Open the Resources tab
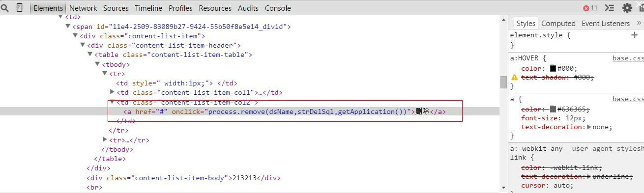 pyautogui.click(x=215, y=8)
